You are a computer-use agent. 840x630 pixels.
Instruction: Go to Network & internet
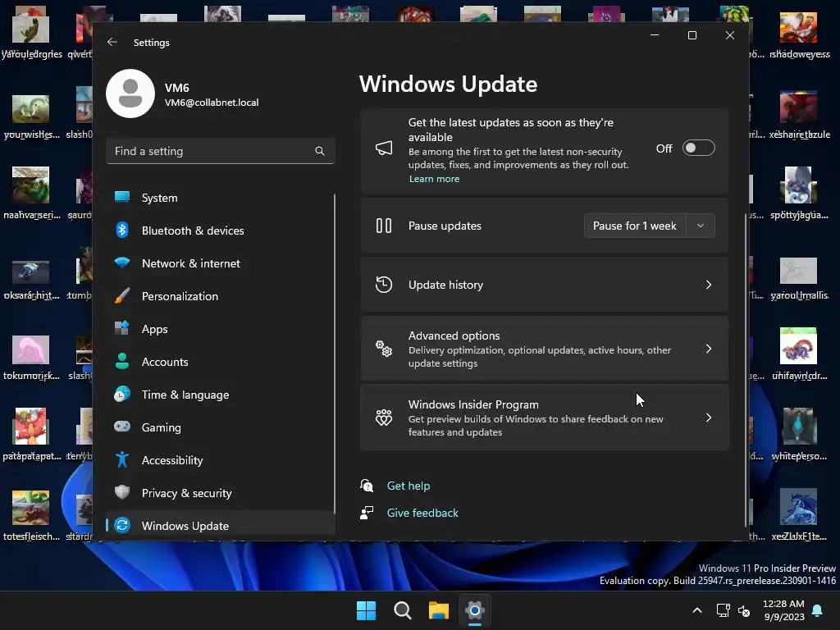(x=220, y=263)
